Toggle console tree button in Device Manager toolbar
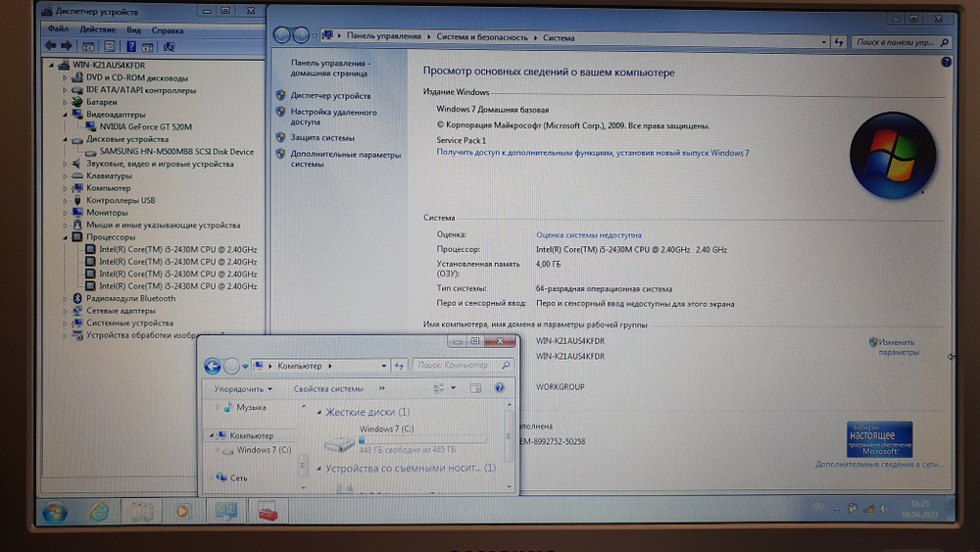This screenshot has width=980, height=552. pos(88,47)
